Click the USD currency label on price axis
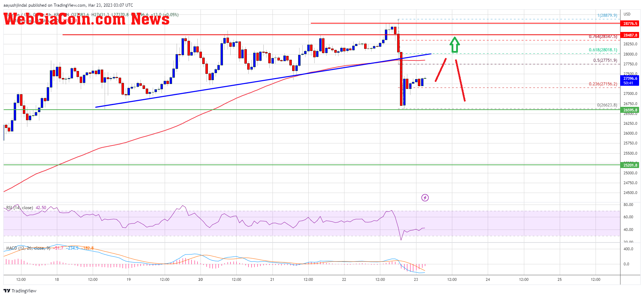644x297 pixels. [x=627, y=14]
